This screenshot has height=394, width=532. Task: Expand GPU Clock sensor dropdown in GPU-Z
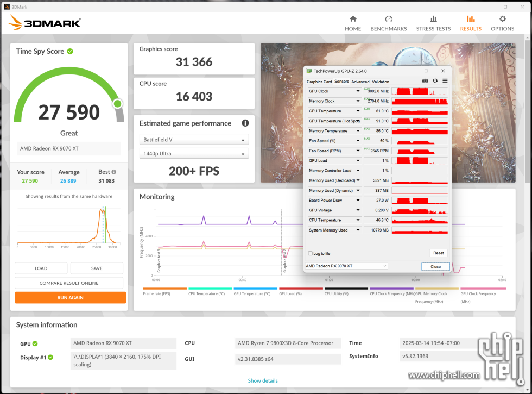click(358, 91)
